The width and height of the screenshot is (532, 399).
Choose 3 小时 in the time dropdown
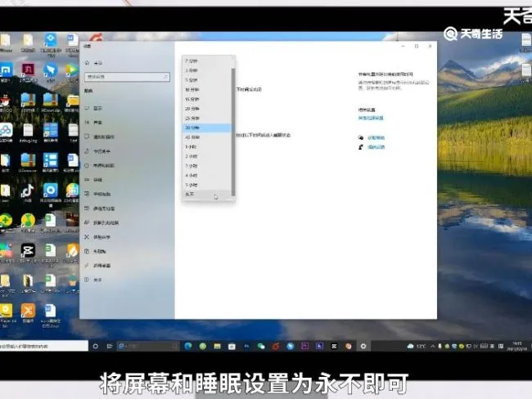tap(207, 166)
